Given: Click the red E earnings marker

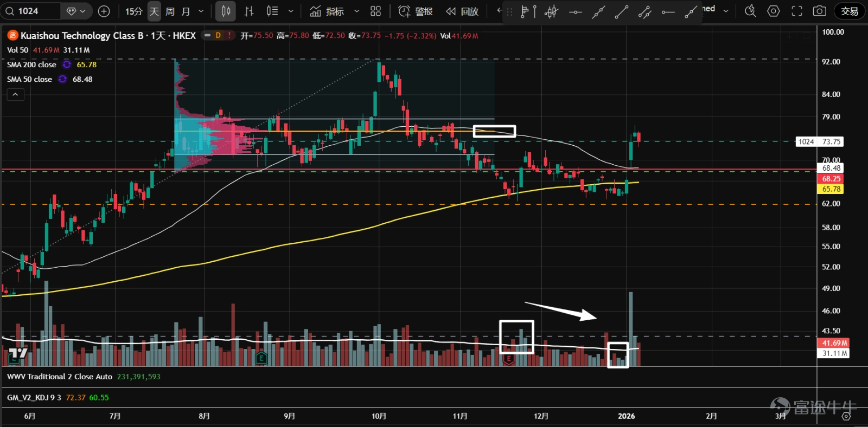Looking at the screenshot, I should 508,359.
